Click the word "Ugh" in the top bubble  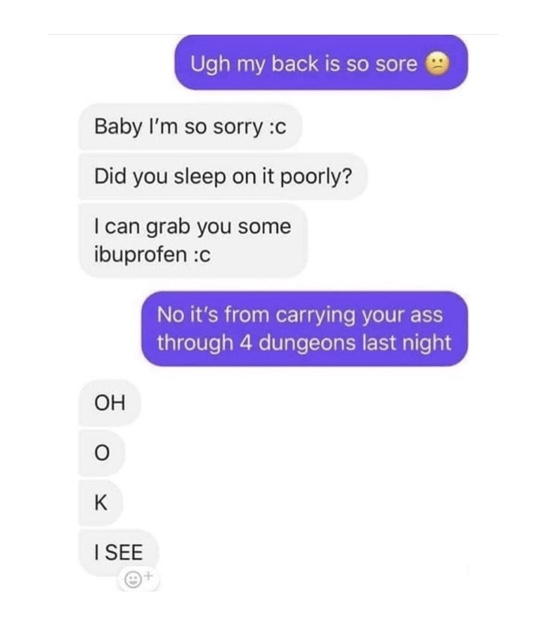(210, 64)
